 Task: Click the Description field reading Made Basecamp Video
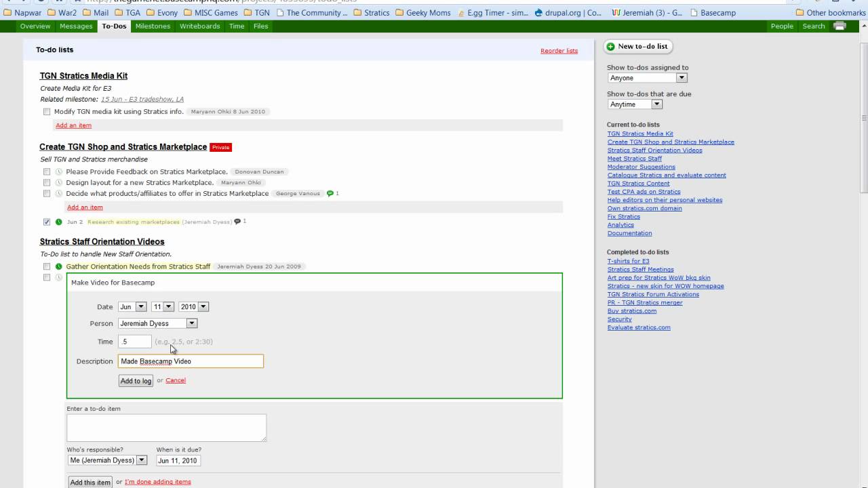click(191, 361)
